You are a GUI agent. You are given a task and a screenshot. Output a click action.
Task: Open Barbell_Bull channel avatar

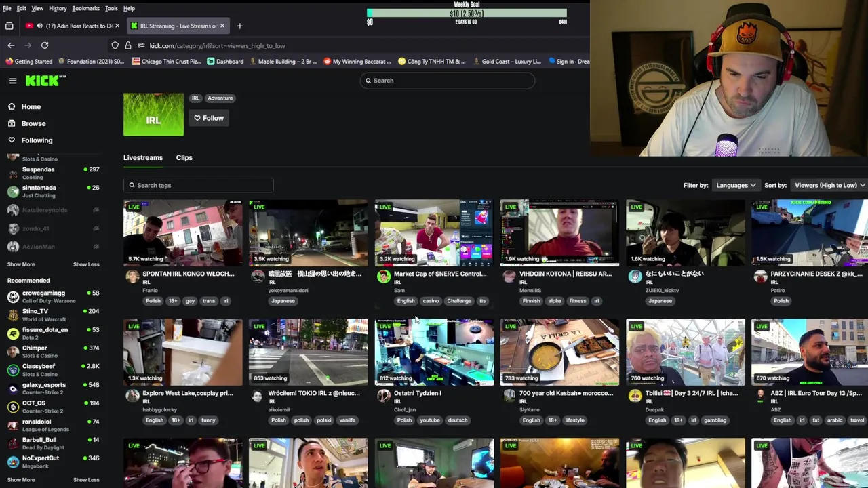pyautogui.click(x=13, y=443)
